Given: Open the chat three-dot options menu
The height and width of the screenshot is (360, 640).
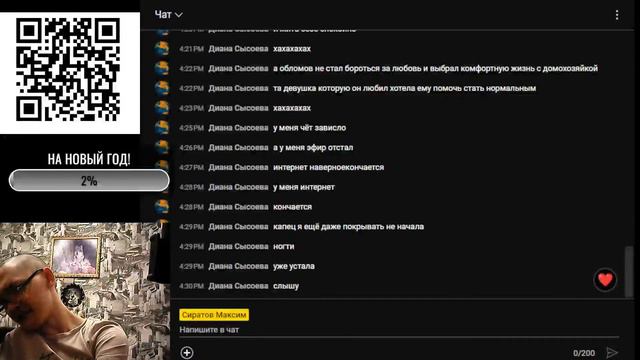Looking at the screenshot, I should click(617, 15).
